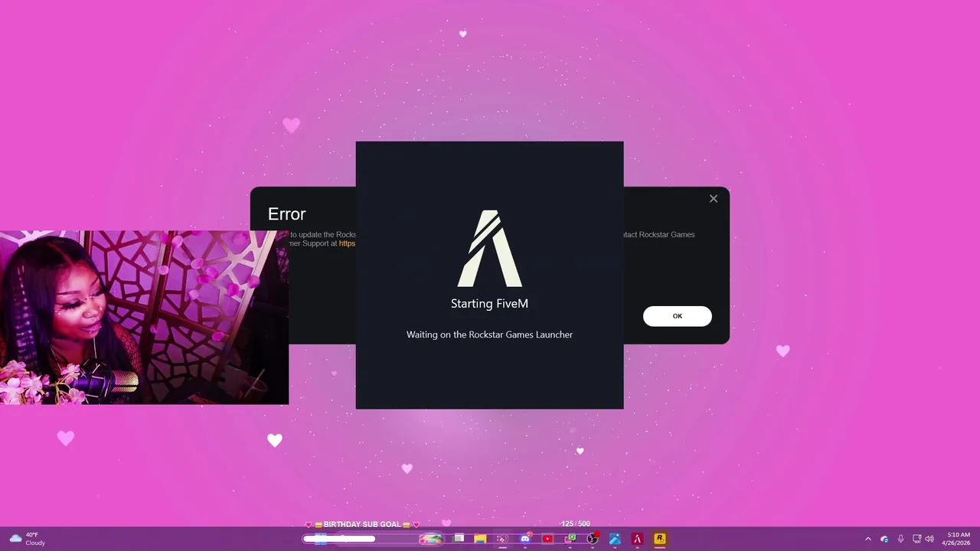Click the microphone tray icon
This screenshot has width=980, height=551.
click(900, 539)
